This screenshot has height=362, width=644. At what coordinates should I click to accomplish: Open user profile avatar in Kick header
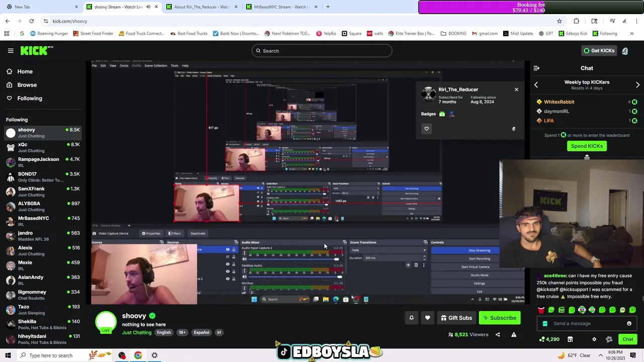[625, 51]
